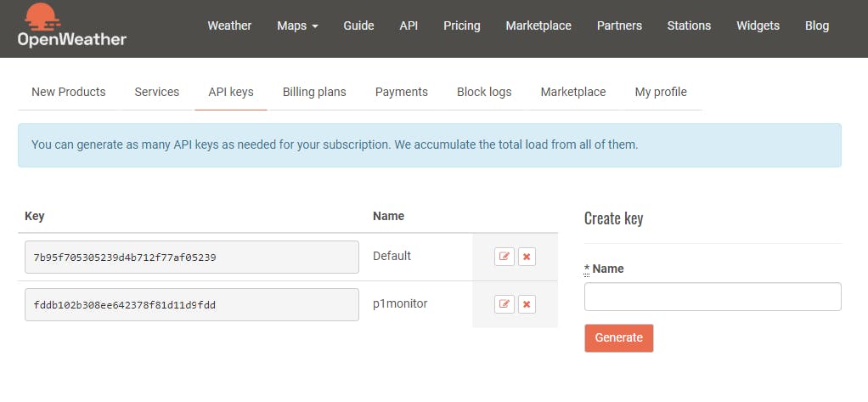Edit the Default API key name
This screenshot has height=402, width=868.
pyautogui.click(x=504, y=257)
